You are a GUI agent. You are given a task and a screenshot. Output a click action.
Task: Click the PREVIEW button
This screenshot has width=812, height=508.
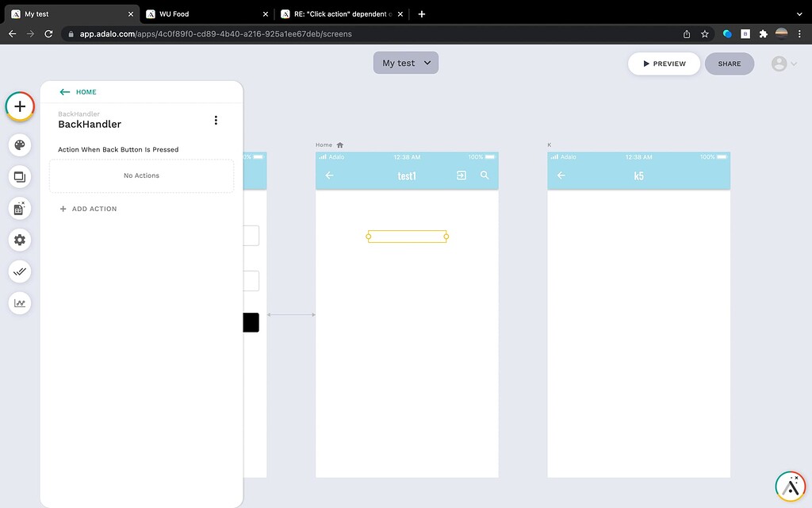coord(664,63)
